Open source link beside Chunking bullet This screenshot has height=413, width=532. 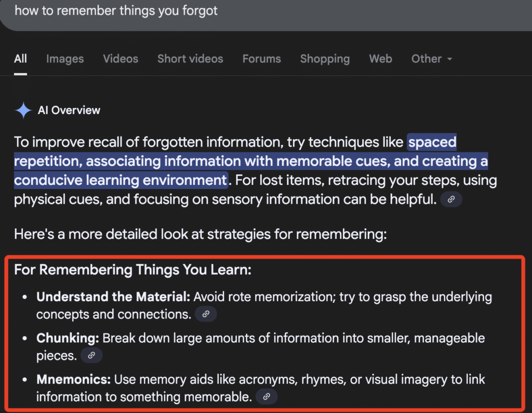click(x=91, y=355)
